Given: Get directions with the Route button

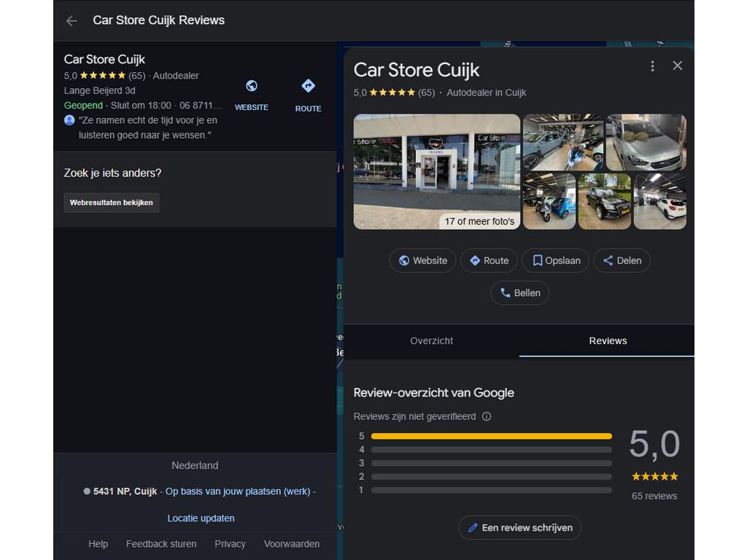Looking at the screenshot, I should pyautogui.click(x=489, y=260).
